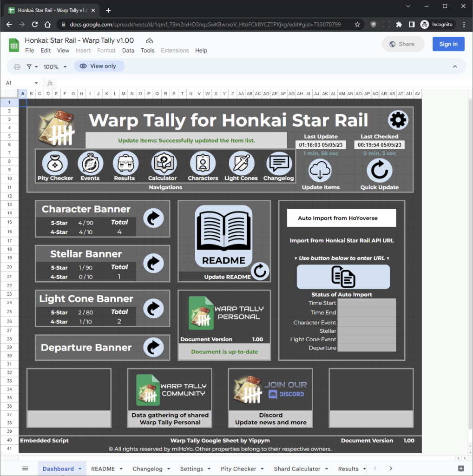Click the Sign in button
This screenshot has width=473, height=476.
[447, 44]
